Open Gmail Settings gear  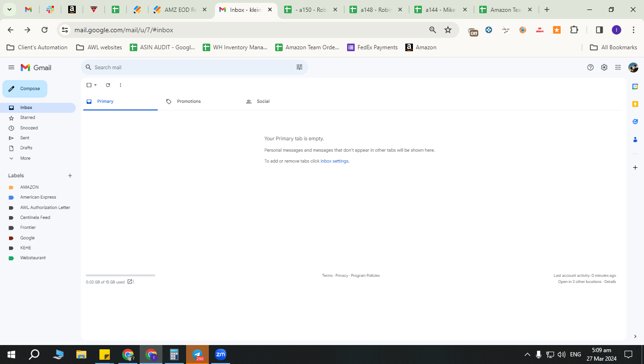point(604,67)
